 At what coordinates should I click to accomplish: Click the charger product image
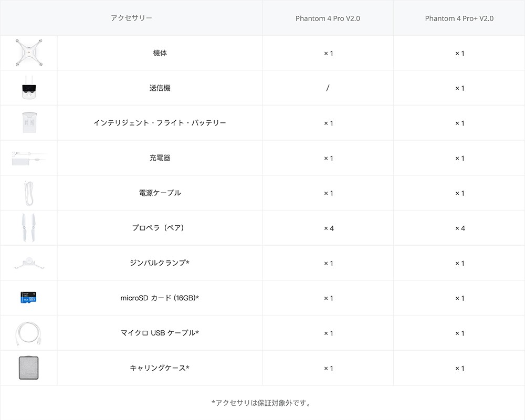[x=28, y=158]
